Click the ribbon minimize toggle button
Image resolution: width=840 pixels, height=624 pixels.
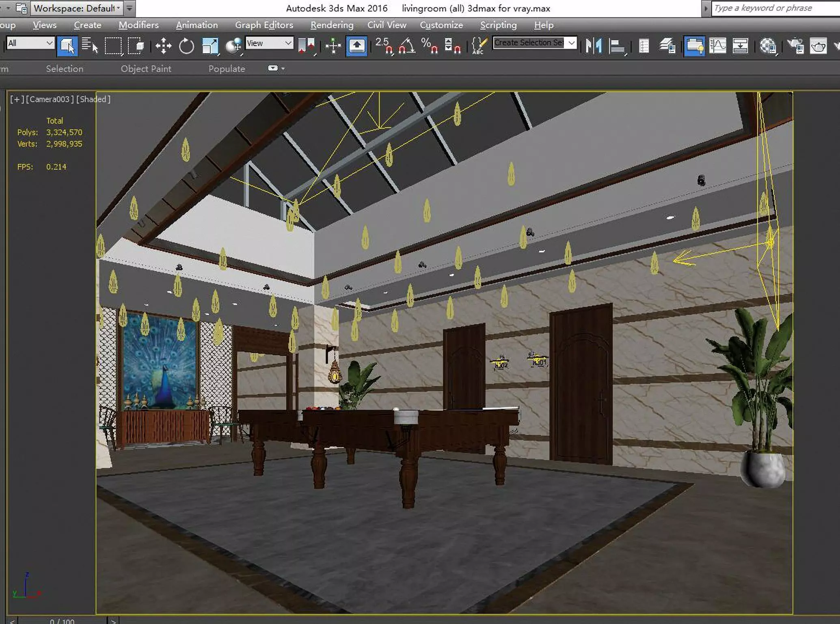pyautogui.click(x=272, y=68)
